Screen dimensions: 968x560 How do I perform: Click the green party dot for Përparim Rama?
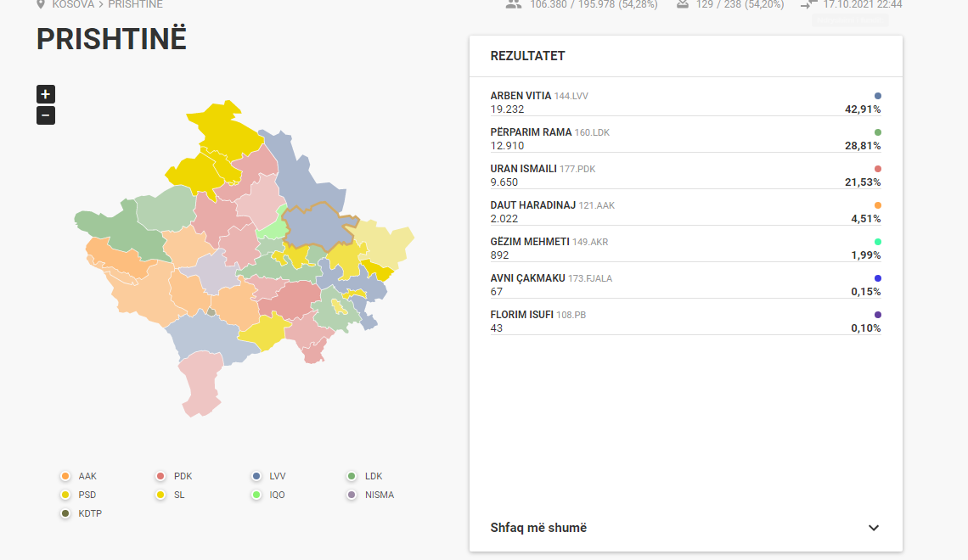878,132
